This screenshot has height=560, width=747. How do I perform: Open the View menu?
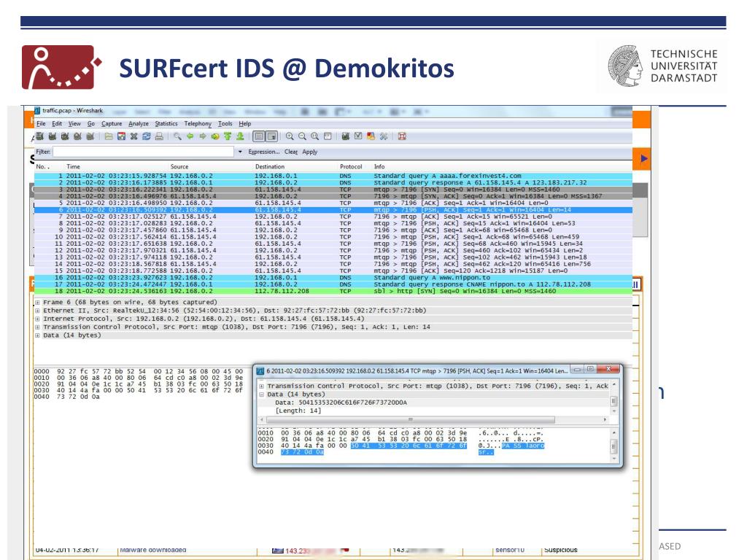pos(74,124)
